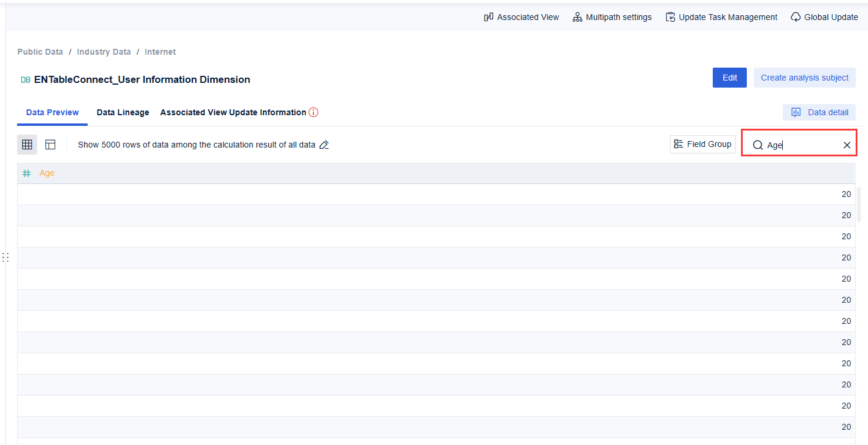Click the table title ENTableConnect_User Information Dimension
The width and height of the screenshot is (868, 445).
[x=142, y=80]
